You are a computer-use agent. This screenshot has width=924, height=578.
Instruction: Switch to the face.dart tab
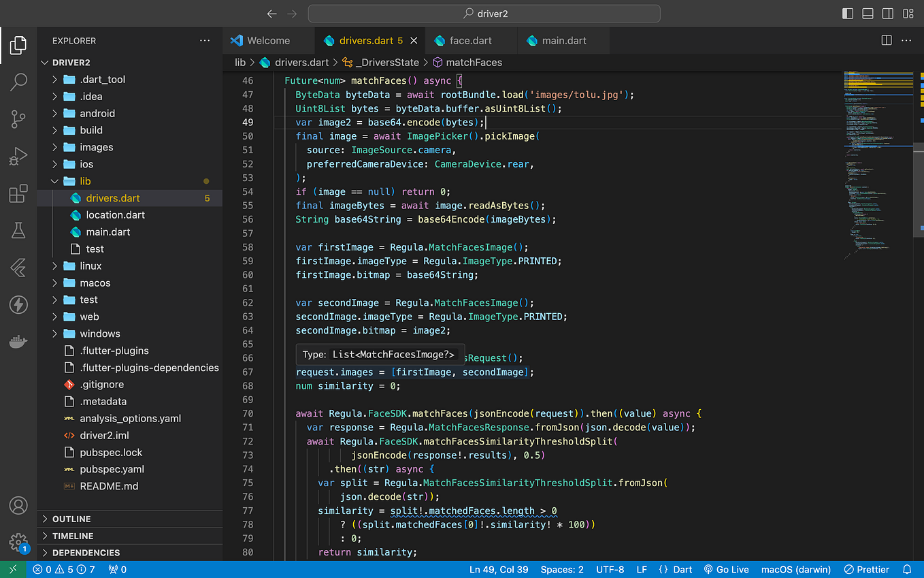[x=470, y=41]
